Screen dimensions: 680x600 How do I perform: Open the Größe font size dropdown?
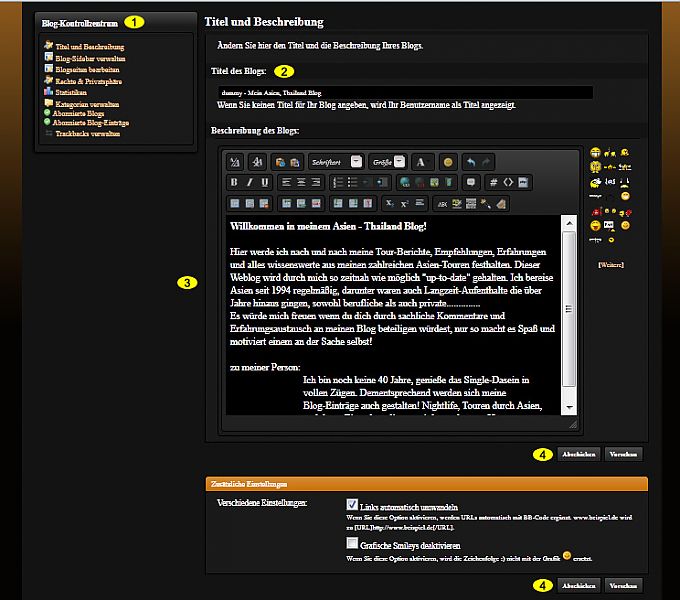388,162
